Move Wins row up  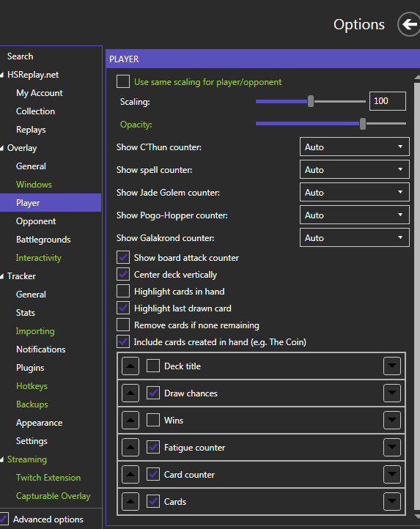(x=130, y=420)
